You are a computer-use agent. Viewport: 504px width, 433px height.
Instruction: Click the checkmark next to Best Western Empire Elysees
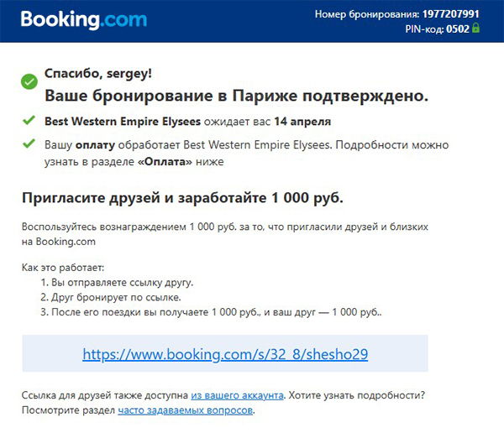click(x=29, y=121)
